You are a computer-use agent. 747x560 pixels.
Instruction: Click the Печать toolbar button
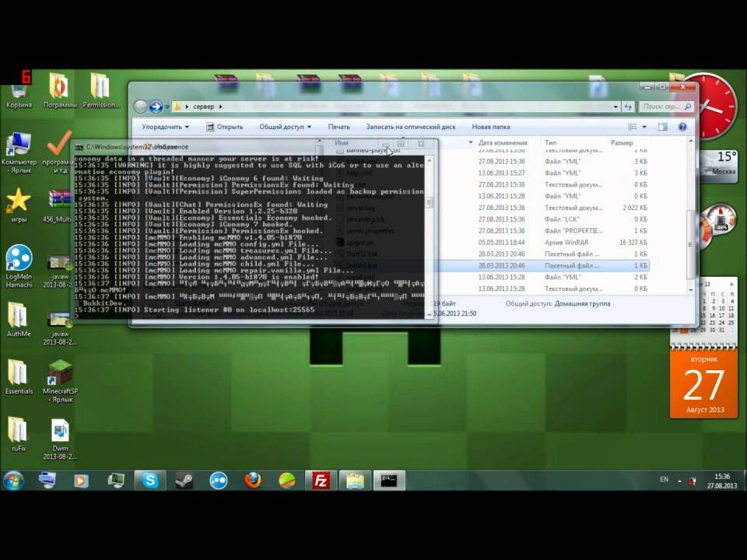point(338,127)
